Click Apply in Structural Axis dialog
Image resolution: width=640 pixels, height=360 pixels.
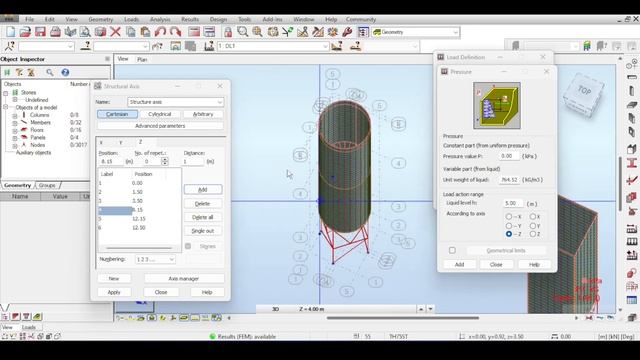114,292
